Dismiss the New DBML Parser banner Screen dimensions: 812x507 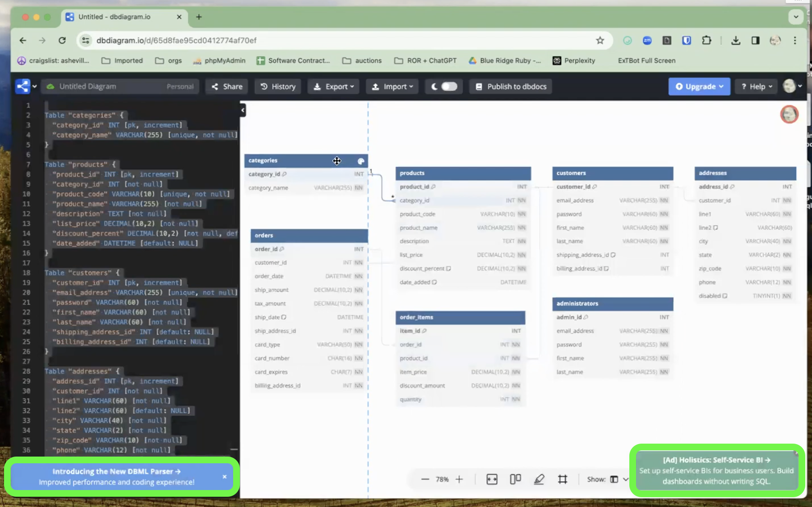[225, 477]
